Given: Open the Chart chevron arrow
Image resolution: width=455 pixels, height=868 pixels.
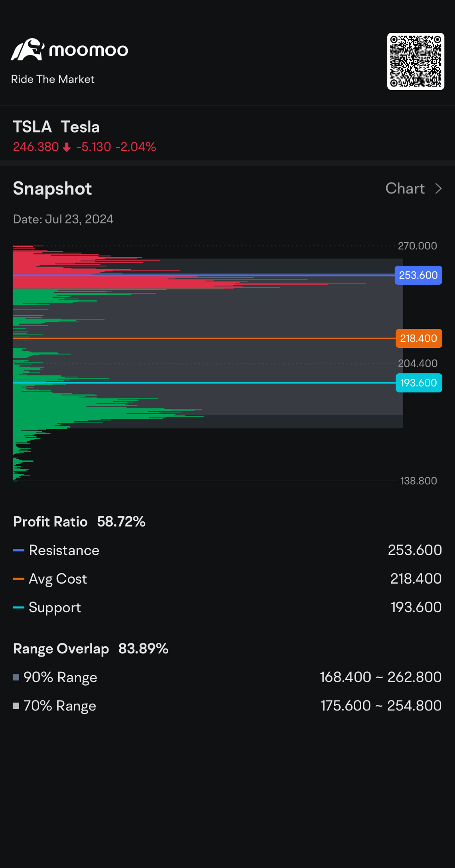Looking at the screenshot, I should (438, 189).
